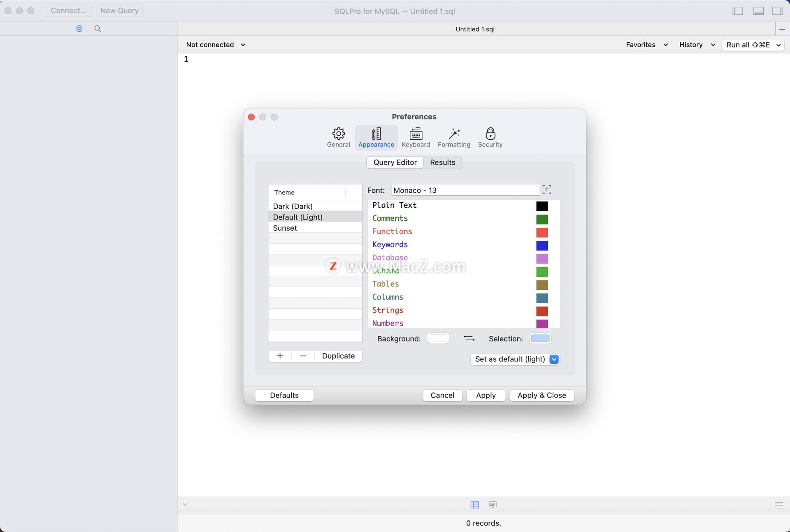This screenshot has width=790, height=532.
Task: Add a new query tab with plus button
Action: click(x=782, y=29)
